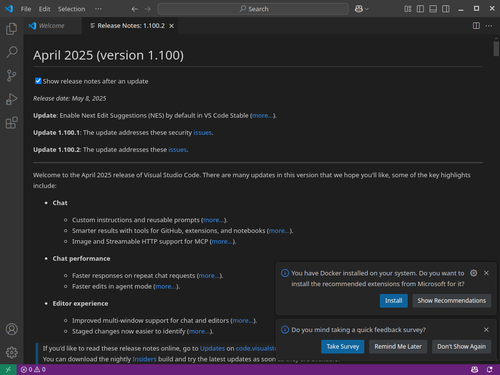Toggle Secondary Side Bar visibility
The width and height of the screenshot is (500, 375).
(x=446, y=9)
